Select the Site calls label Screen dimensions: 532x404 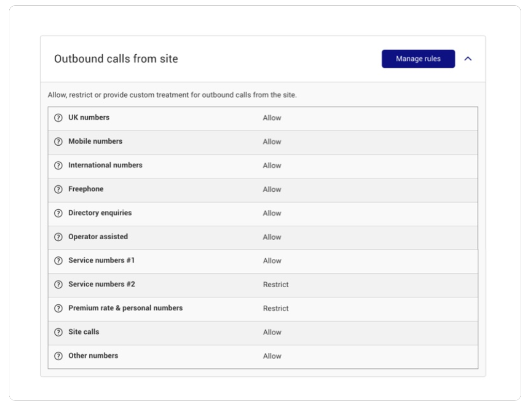tap(84, 332)
